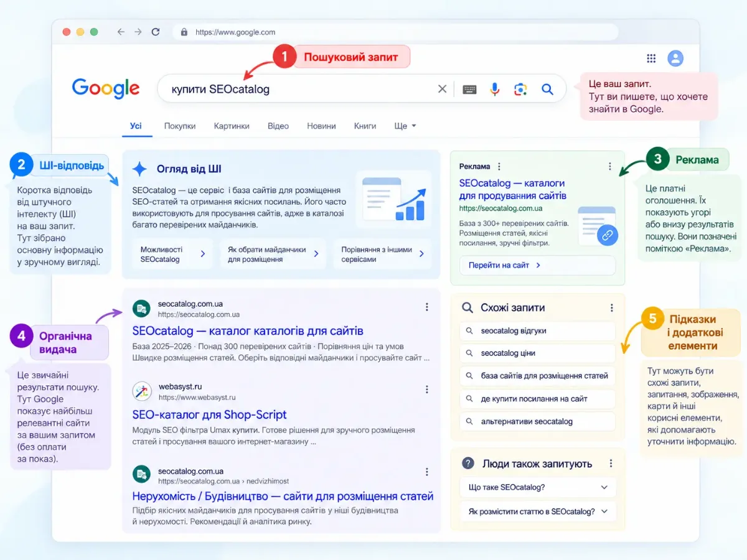Click the favicon of the webasyst.ru result
Screen dimensions: 747x560
tap(142, 391)
